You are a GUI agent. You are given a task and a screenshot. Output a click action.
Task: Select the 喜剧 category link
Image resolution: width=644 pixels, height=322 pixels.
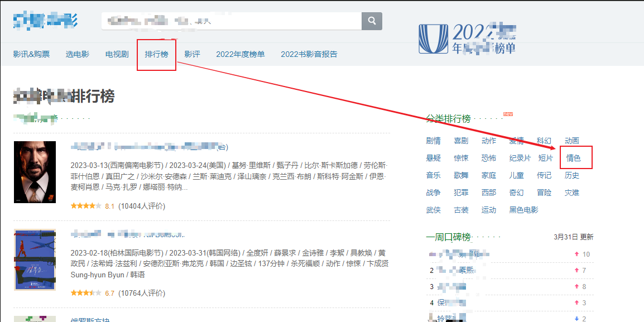(x=461, y=141)
